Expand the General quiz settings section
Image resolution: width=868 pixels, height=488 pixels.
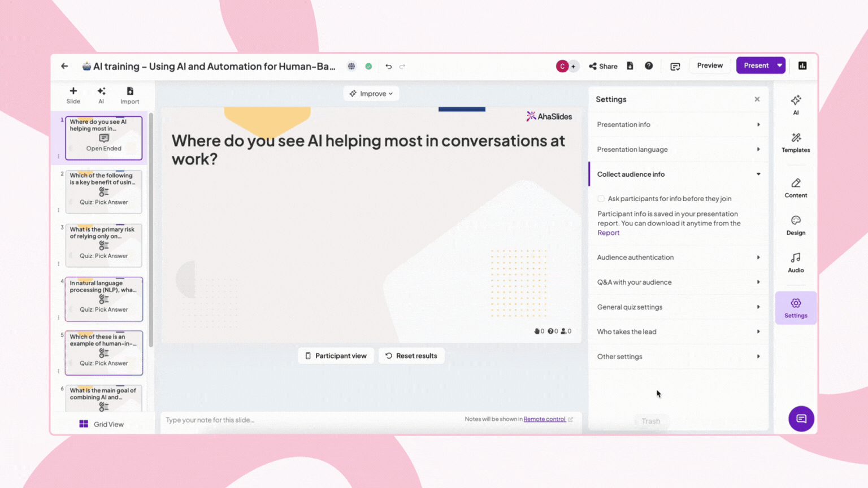tap(678, 307)
